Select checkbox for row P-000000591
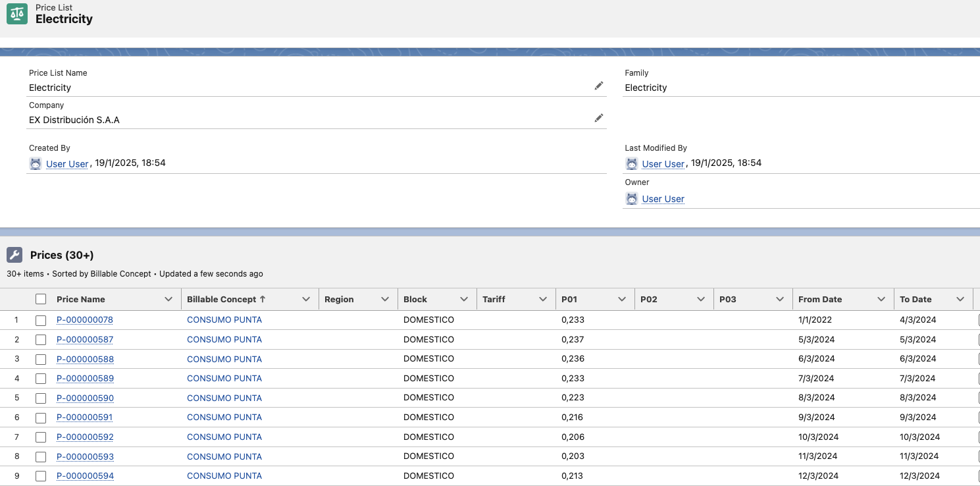980x486 pixels. pos(41,418)
